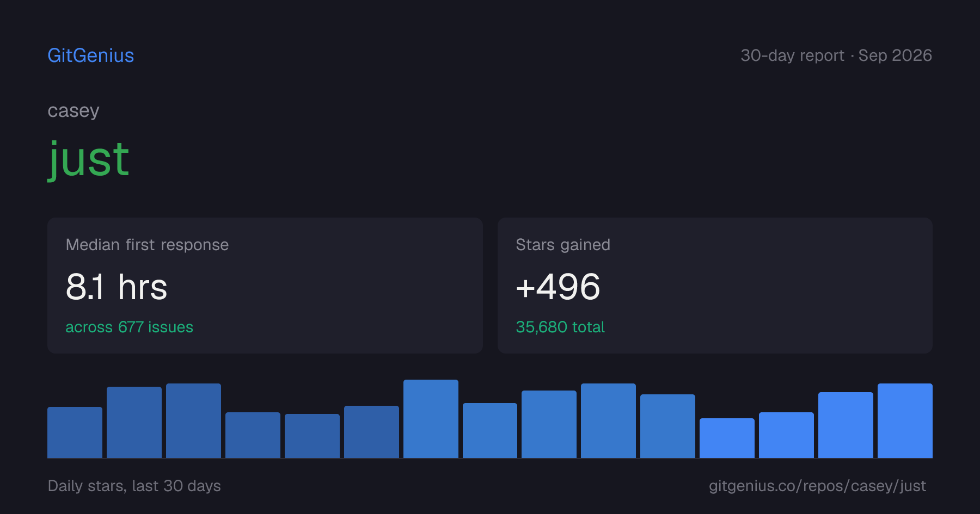Click the third bar in the daily stars chart
Image resolution: width=980 pixels, height=514 pixels.
pos(193,420)
